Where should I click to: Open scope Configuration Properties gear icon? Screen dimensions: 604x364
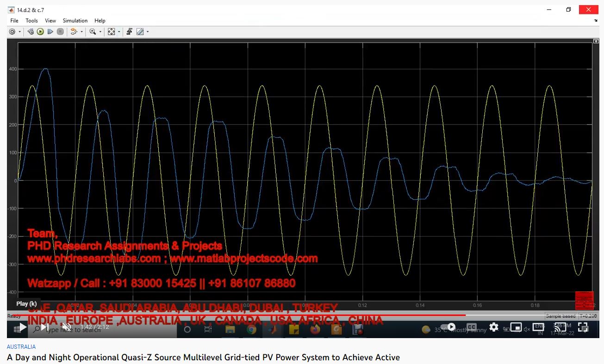12,32
